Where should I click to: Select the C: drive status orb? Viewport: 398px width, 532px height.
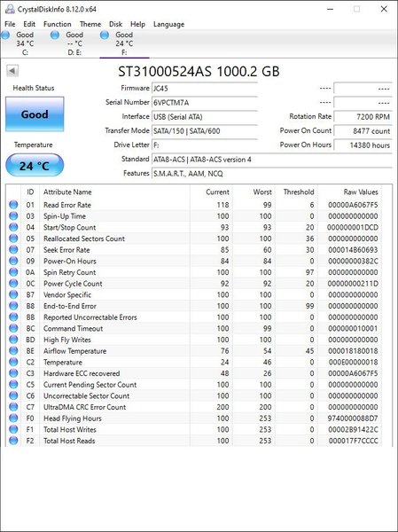pyautogui.click(x=4, y=35)
